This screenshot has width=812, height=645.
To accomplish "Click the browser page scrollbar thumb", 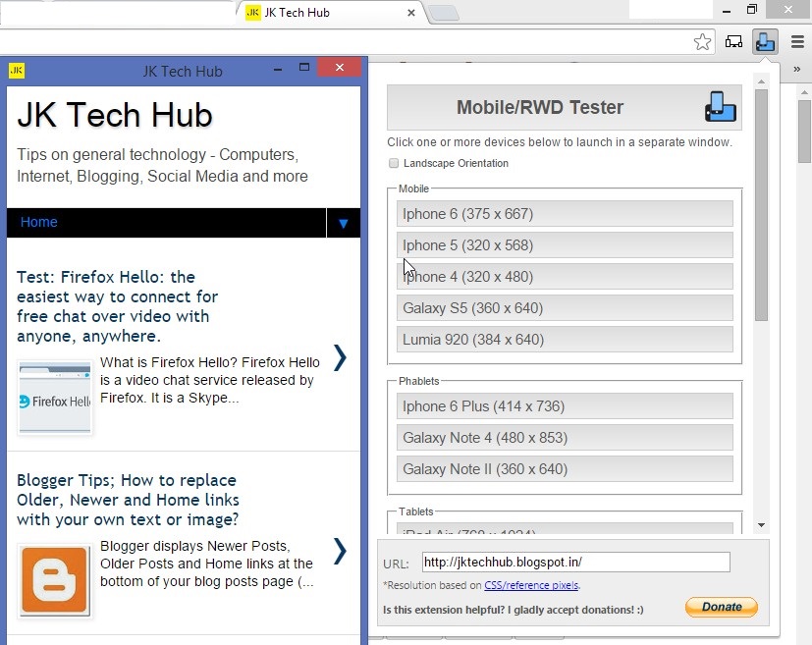I will (x=804, y=132).
